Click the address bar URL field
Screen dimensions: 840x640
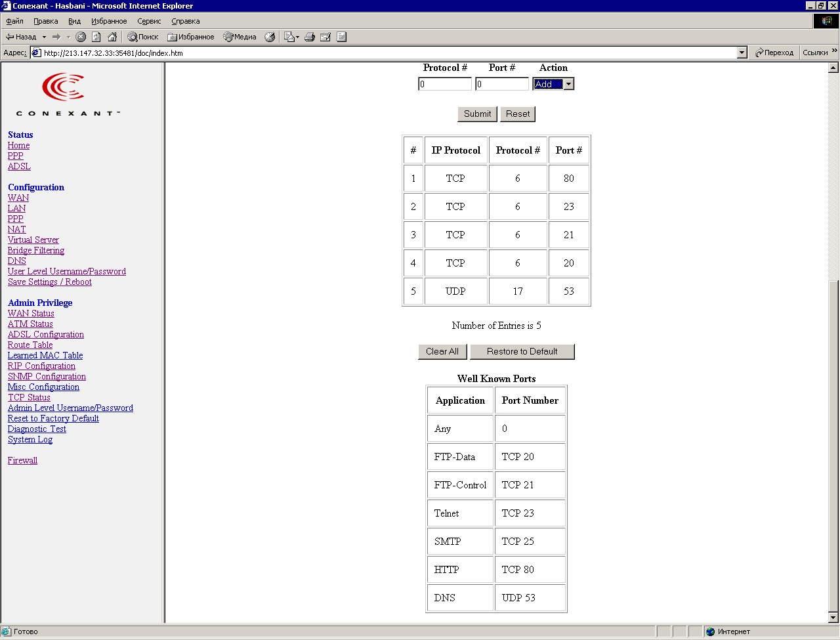coord(390,53)
